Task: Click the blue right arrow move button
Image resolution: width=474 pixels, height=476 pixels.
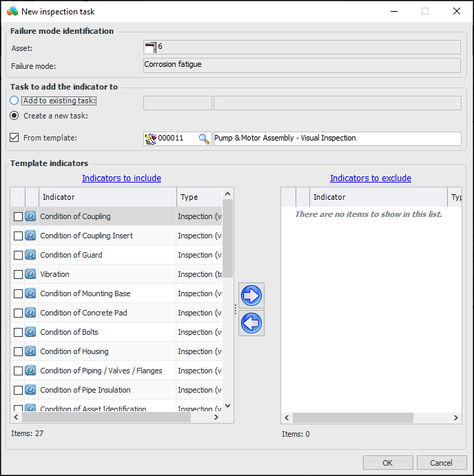Action: (251, 296)
